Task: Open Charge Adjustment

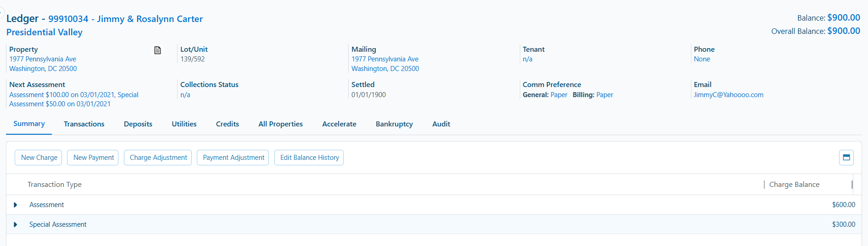Action: tap(158, 158)
